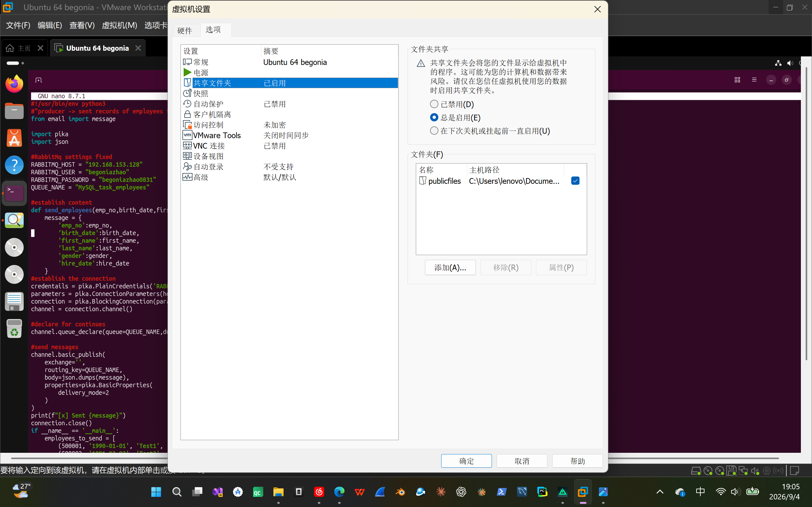Switch to the 硬件 tab

click(x=185, y=30)
